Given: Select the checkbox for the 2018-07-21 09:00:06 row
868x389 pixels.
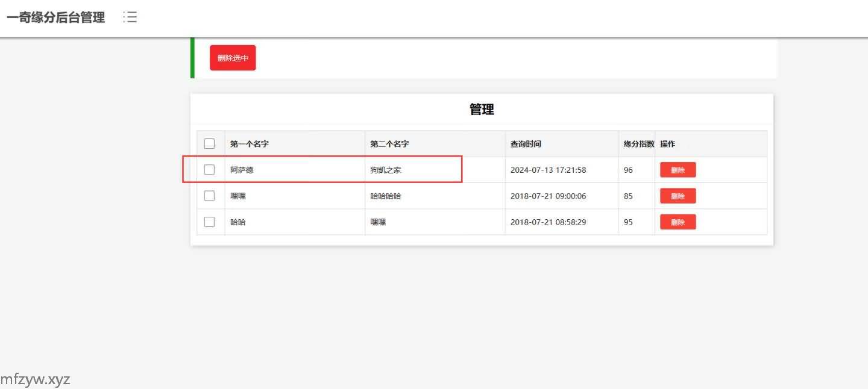Looking at the screenshot, I should tap(209, 196).
